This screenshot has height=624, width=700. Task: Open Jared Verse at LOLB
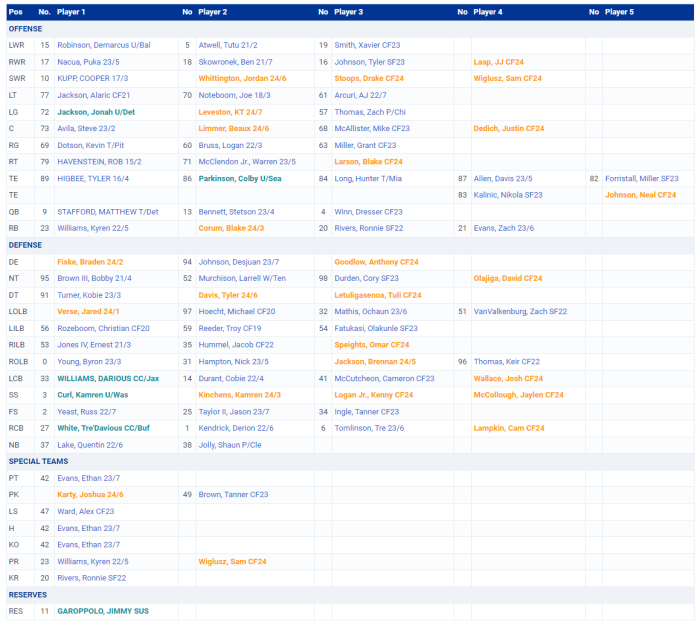point(88,311)
